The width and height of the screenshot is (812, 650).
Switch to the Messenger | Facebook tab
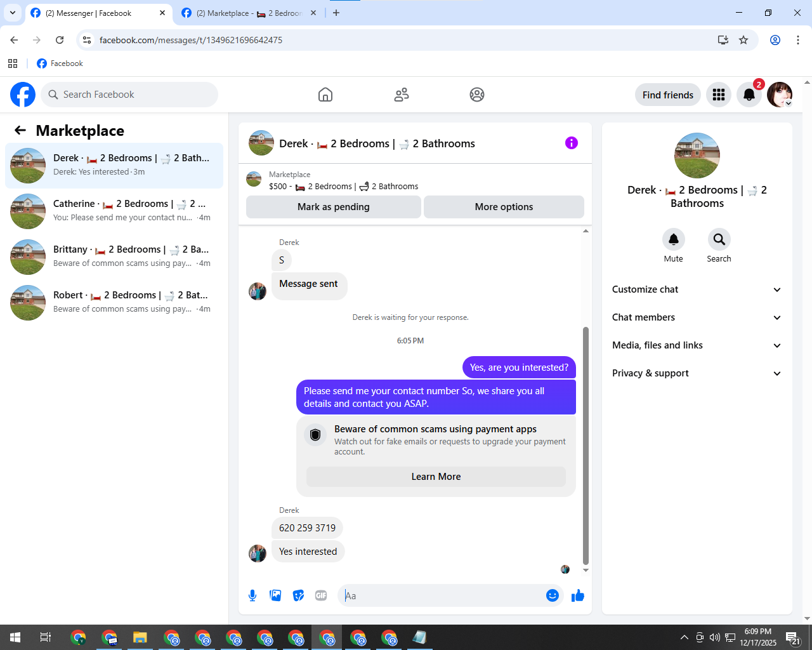(x=98, y=13)
